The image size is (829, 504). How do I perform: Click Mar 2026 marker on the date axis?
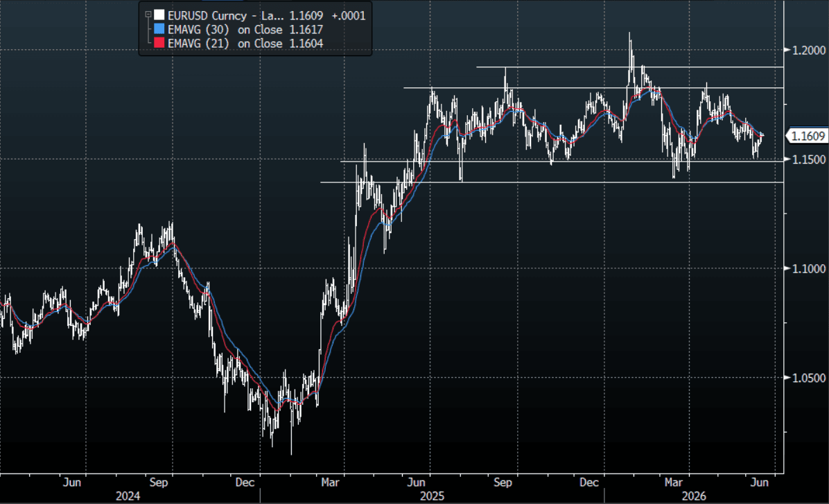(673, 483)
